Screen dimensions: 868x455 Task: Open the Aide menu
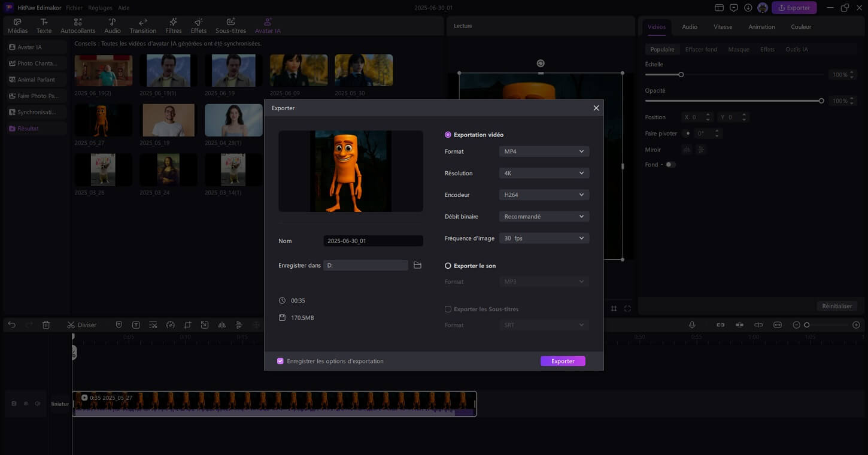coord(123,8)
